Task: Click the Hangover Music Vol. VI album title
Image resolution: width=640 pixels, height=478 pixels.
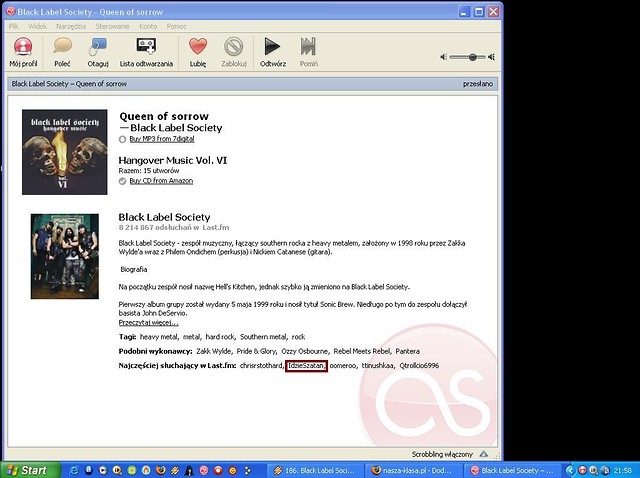Action: point(173,160)
